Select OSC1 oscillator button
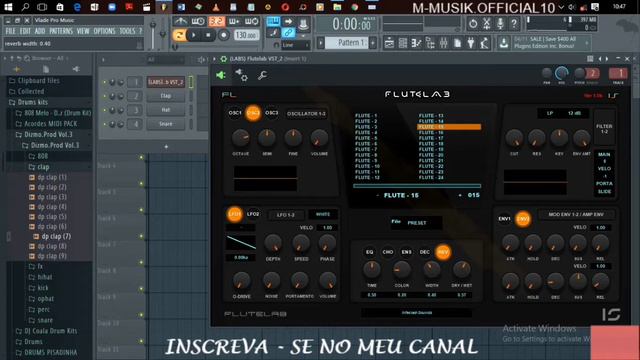The height and width of the screenshot is (360, 640). (x=235, y=113)
